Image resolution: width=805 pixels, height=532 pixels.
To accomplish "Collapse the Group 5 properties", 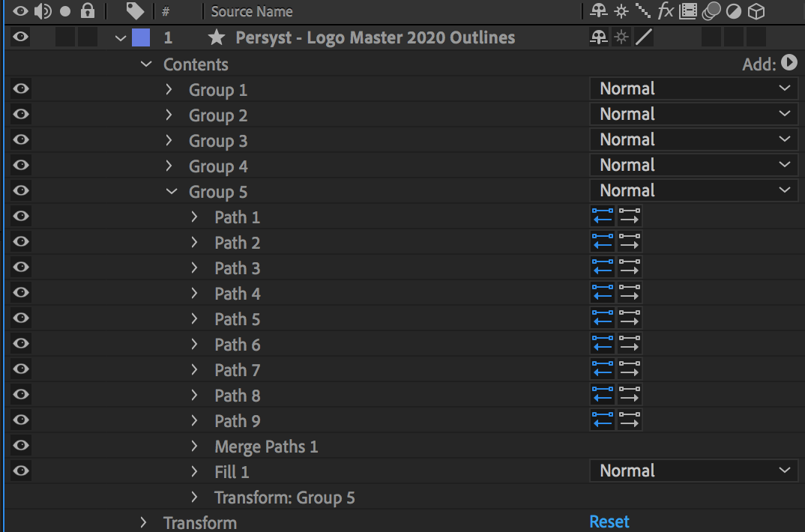I will point(171,191).
